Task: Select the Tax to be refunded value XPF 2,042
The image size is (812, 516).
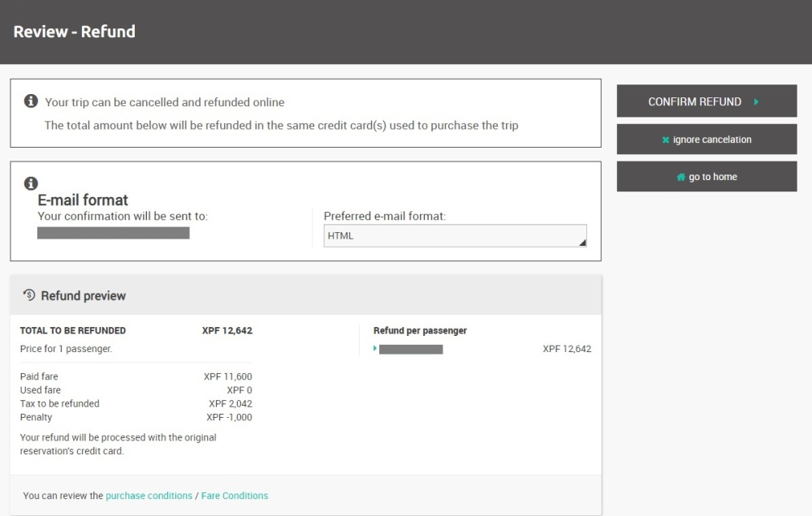Action: click(231, 404)
